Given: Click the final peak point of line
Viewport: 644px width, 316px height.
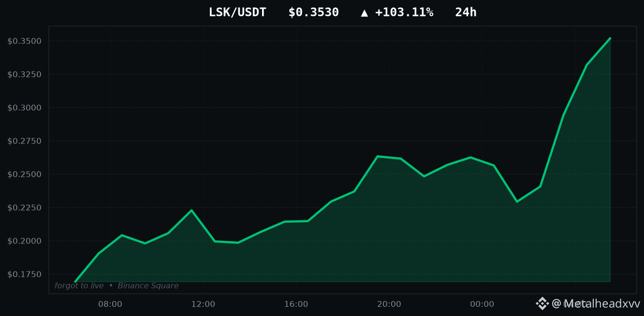Looking at the screenshot, I should pos(610,38).
